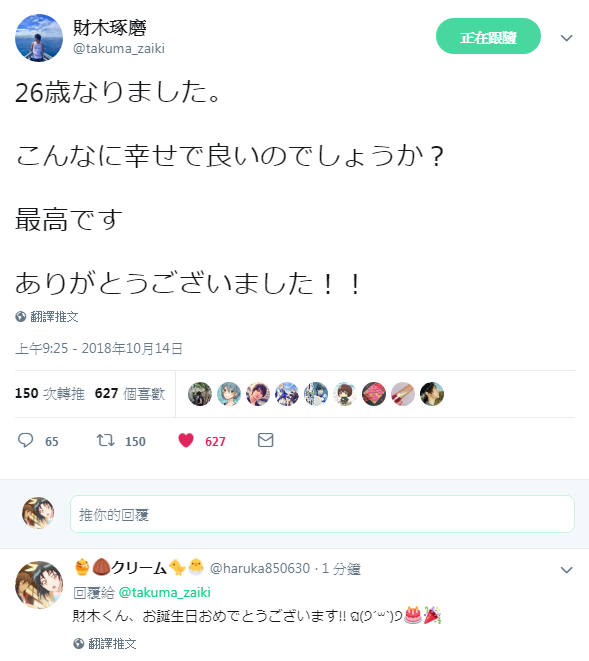The width and height of the screenshot is (589, 661).
Task: Expand chevron menu on haruka850630 reply
Action: [x=567, y=570]
